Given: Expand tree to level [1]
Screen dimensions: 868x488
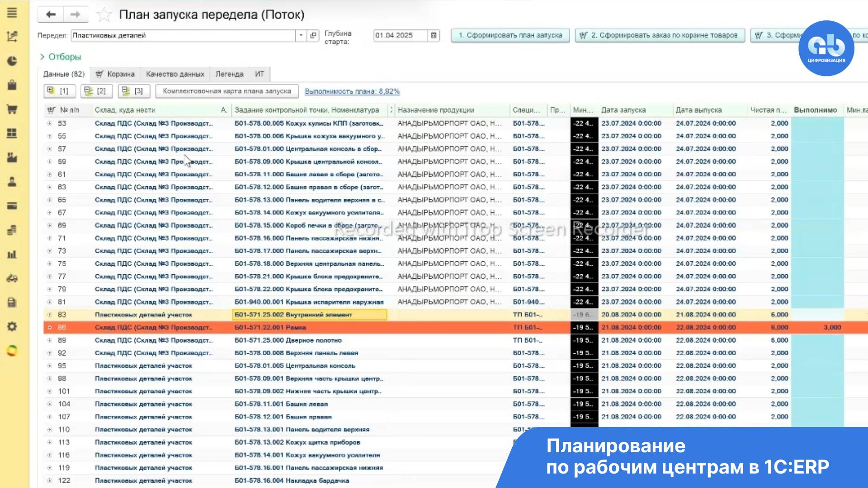Looking at the screenshot, I should (x=59, y=91).
